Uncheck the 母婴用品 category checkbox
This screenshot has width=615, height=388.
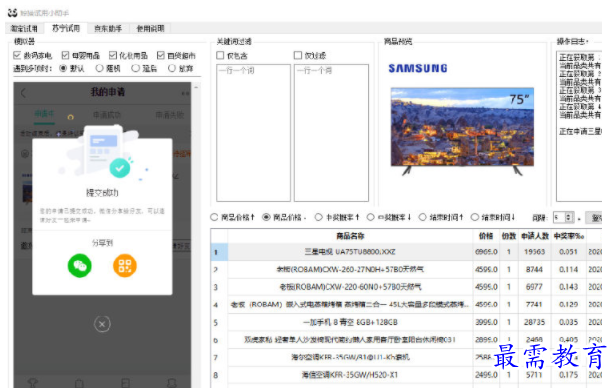coord(66,55)
